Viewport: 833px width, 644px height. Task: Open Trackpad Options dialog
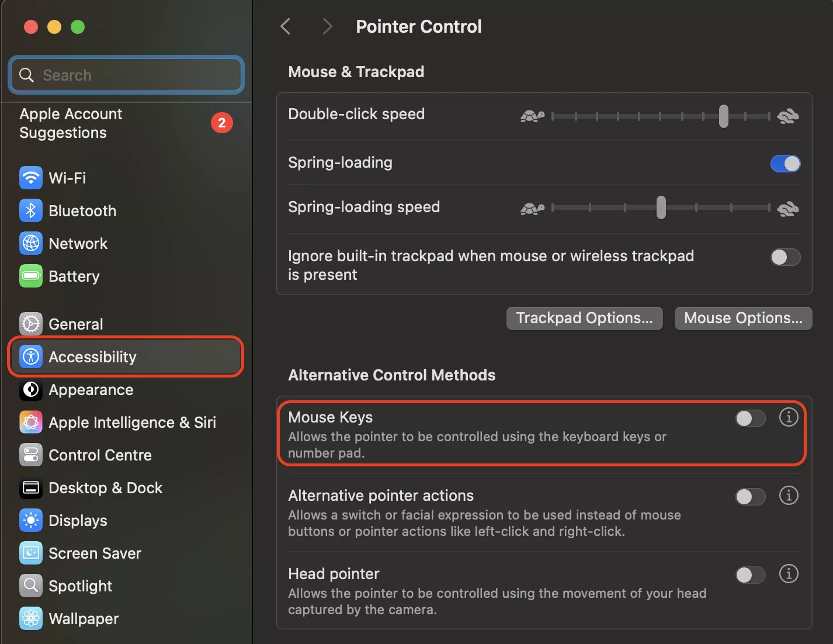[584, 318]
